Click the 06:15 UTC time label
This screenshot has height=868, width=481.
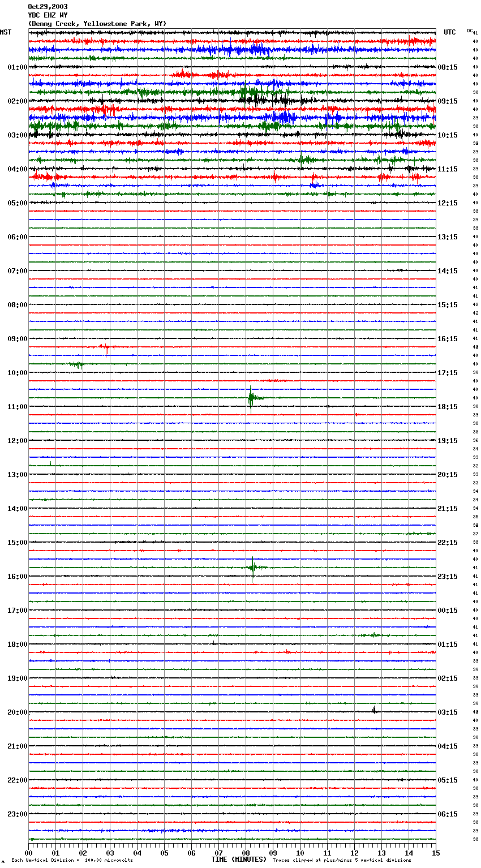448,814
